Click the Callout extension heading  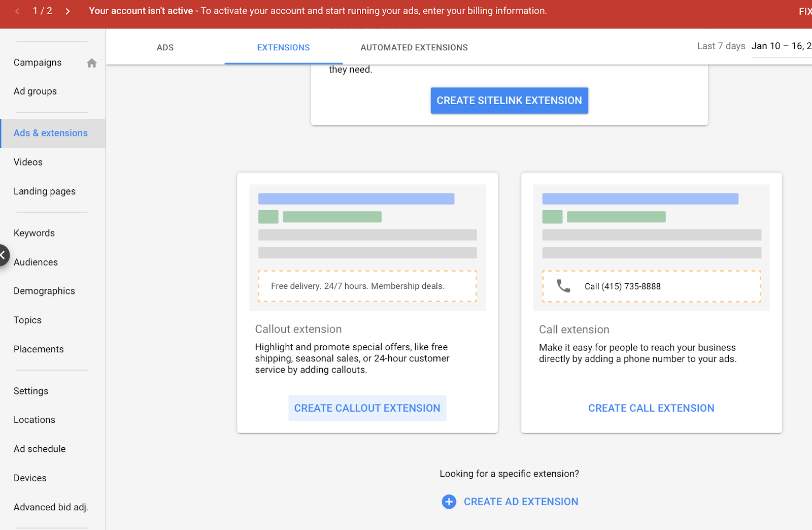[x=298, y=329]
